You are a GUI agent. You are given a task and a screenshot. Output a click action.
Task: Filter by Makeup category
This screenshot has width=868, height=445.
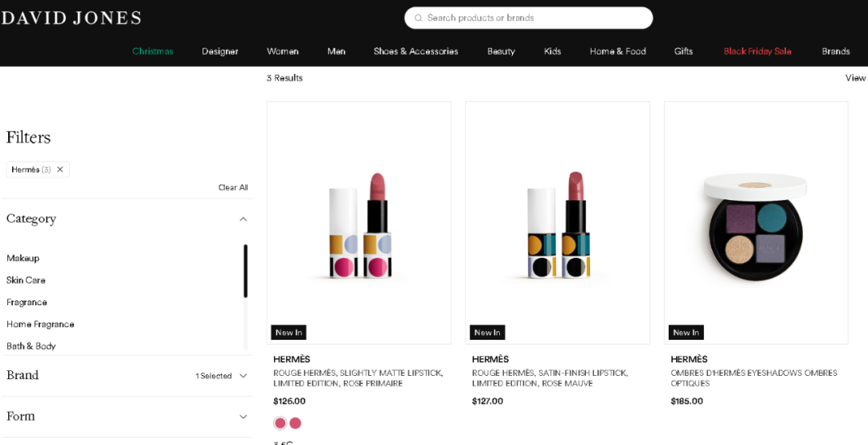tap(23, 259)
